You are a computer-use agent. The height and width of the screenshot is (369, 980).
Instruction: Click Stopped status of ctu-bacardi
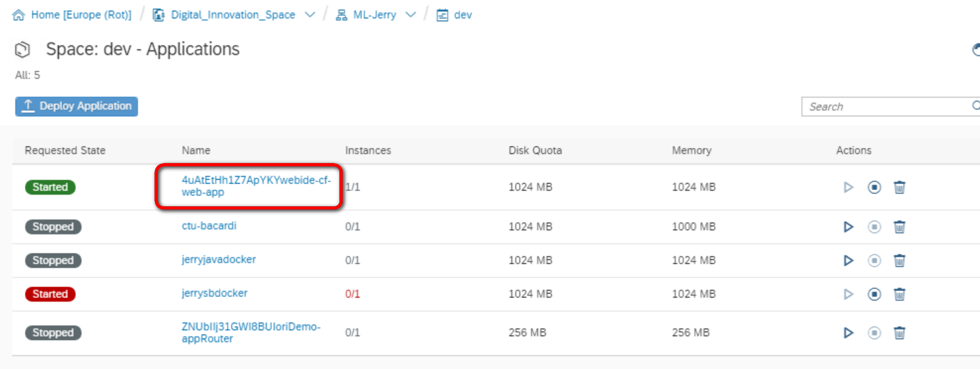pyautogui.click(x=53, y=227)
